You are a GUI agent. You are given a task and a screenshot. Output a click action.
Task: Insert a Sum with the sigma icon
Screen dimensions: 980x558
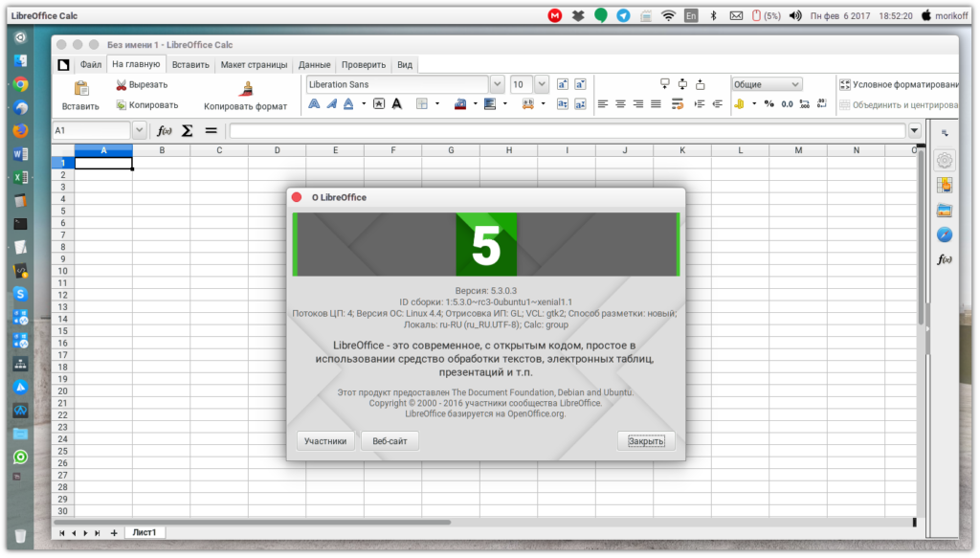[187, 130]
